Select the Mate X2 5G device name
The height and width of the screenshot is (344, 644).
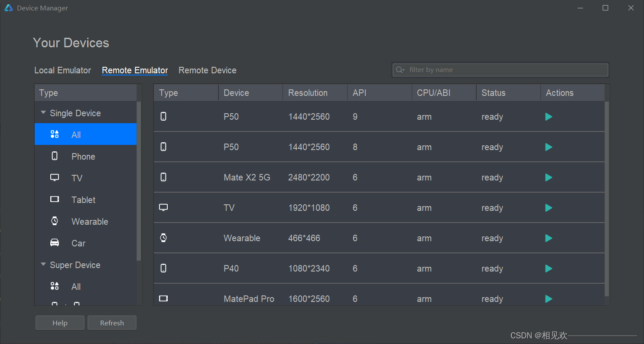pyautogui.click(x=247, y=177)
